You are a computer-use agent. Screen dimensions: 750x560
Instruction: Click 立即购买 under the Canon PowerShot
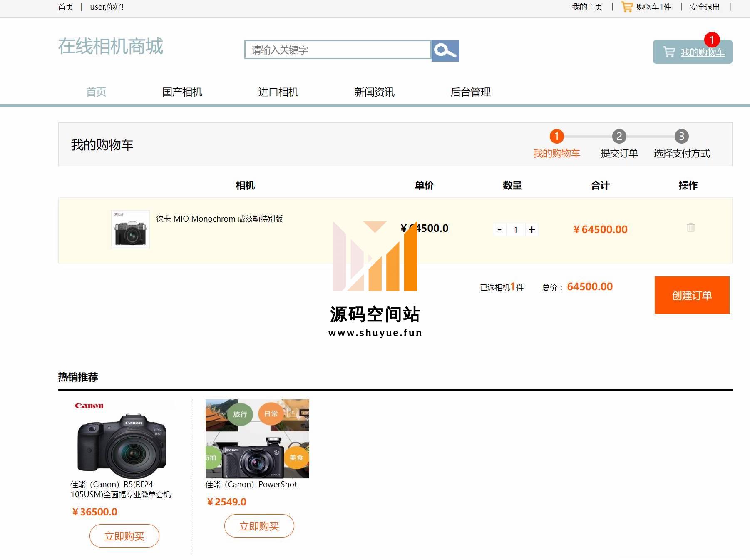(259, 526)
